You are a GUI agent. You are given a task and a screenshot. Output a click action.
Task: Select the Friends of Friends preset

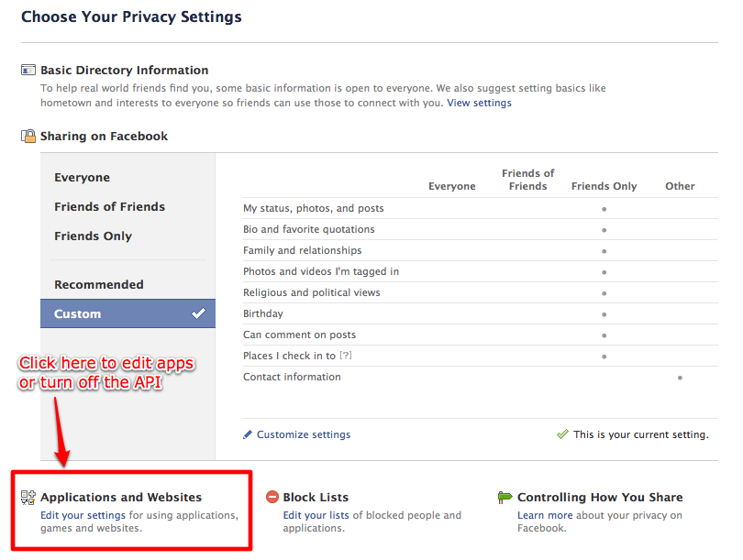[x=109, y=207]
